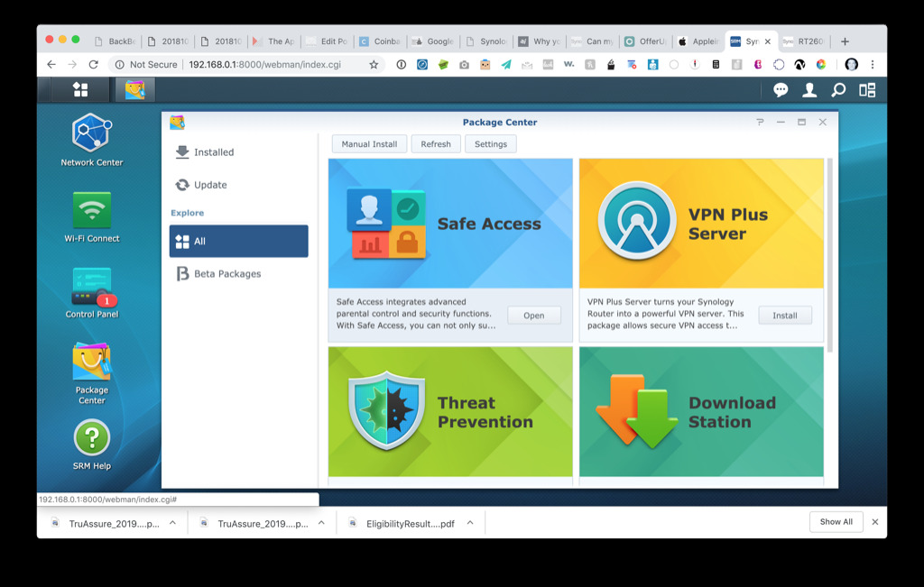Click the Download Station arrows icon
This screenshot has width=924, height=587.
pyautogui.click(x=636, y=410)
